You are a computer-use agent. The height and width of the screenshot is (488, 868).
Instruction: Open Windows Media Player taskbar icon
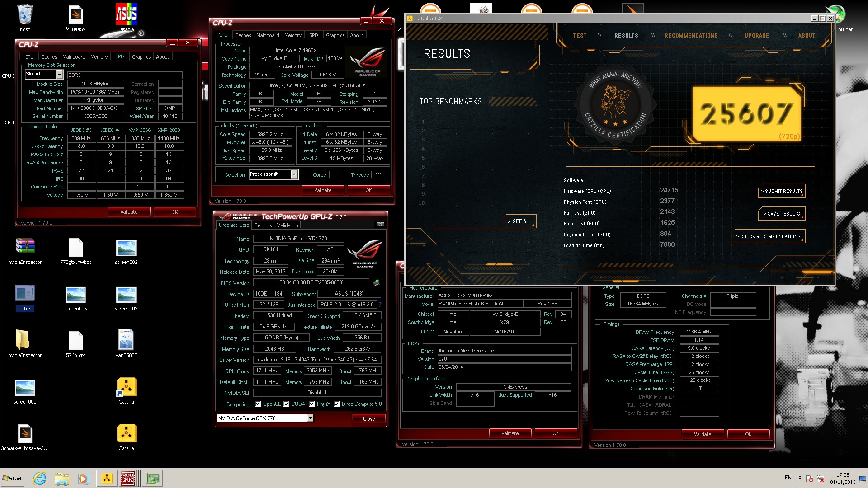click(x=84, y=479)
